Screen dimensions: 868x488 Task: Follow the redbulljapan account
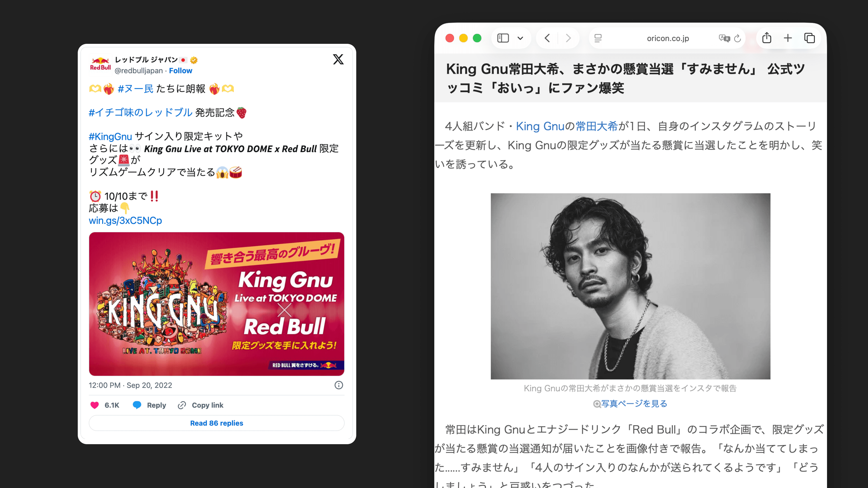point(180,70)
